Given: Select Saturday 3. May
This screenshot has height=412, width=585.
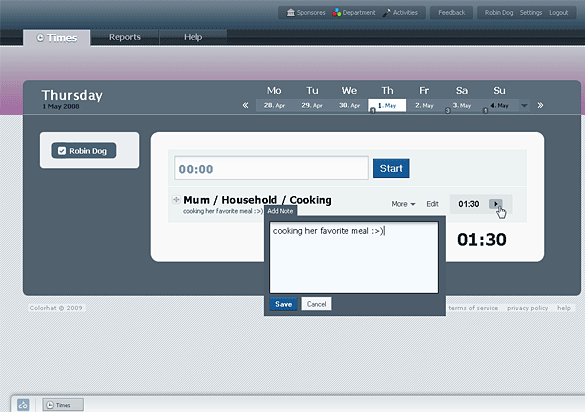Looking at the screenshot, I should pyautogui.click(x=462, y=105).
